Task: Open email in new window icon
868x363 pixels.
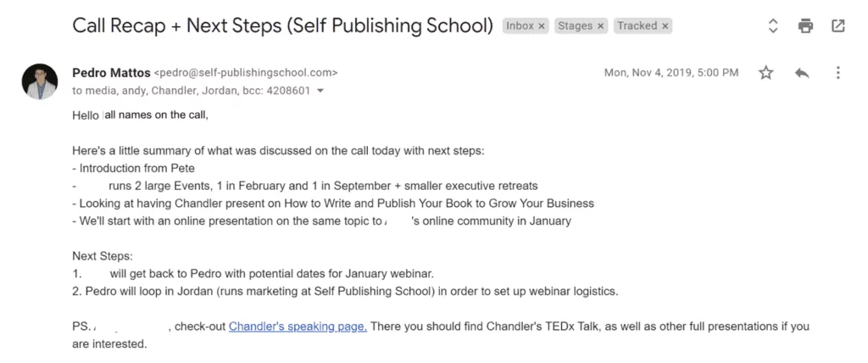Action: pyautogui.click(x=838, y=25)
